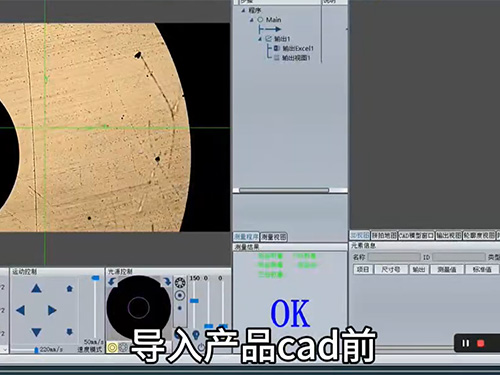Select the 输出1 tree item
The width and height of the screenshot is (500, 375).
click(x=282, y=39)
